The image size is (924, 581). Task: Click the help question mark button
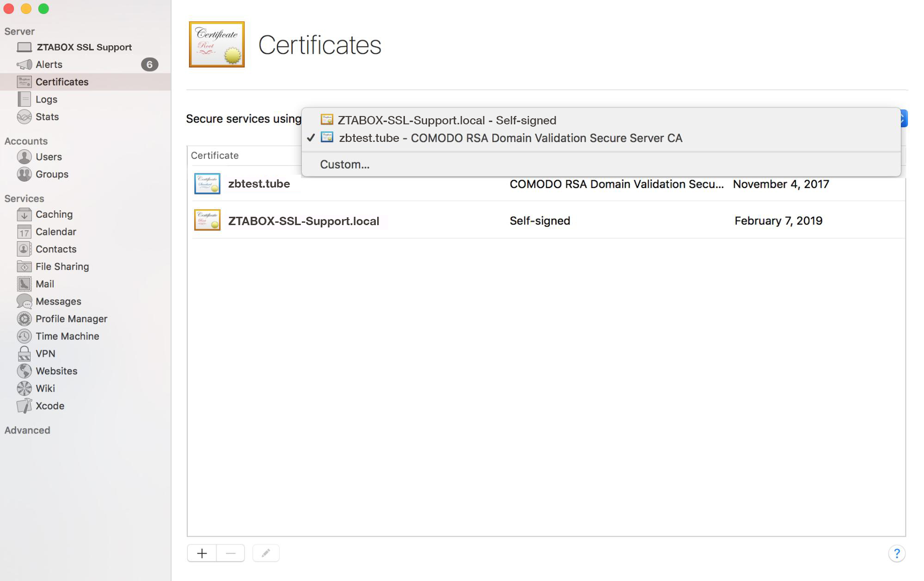896,554
